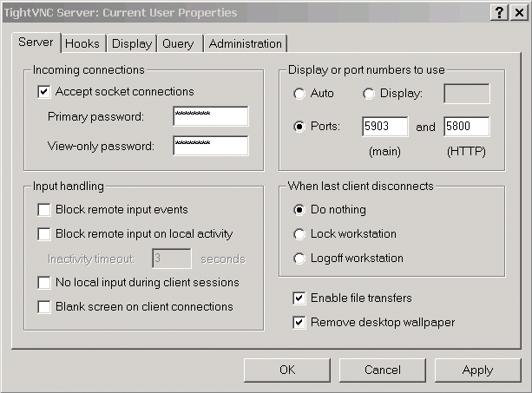This screenshot has width=532, height=393.
Task: Click the View-only password label
Action: tap(101, 146)
